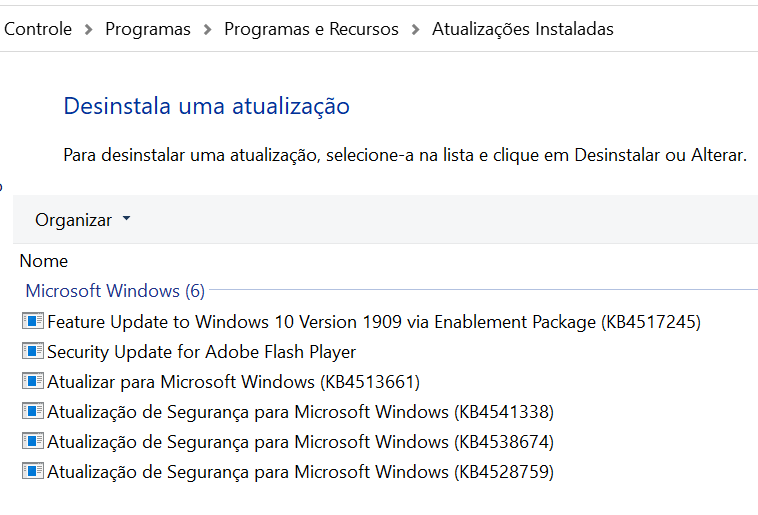Collapse the Microsoft Windows (6) group
The width and height of the screenshot is (758, 515).
point(115,291)
